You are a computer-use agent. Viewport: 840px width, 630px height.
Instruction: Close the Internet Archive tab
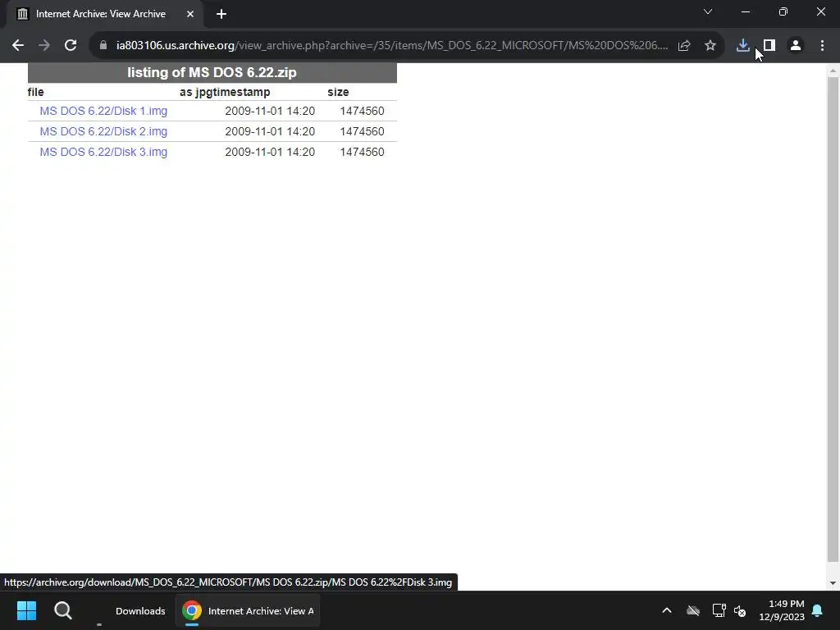190,14
